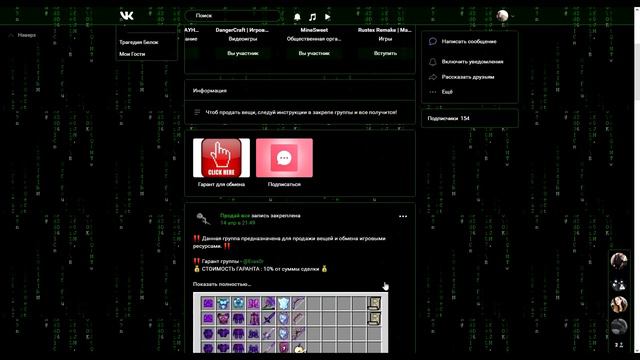Click the VK logo in the header
The image size is (640, 360).
point(127,16)
